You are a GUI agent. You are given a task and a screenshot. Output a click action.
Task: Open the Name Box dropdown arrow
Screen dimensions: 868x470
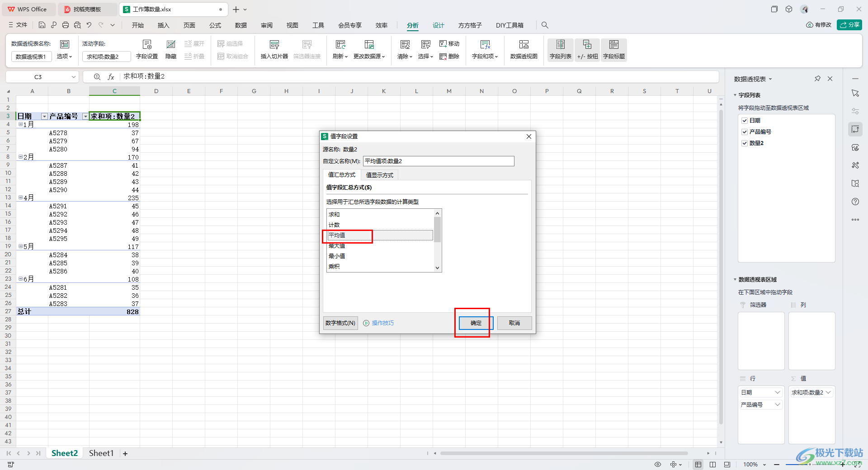pyautogui.click(x=73, y=77)
